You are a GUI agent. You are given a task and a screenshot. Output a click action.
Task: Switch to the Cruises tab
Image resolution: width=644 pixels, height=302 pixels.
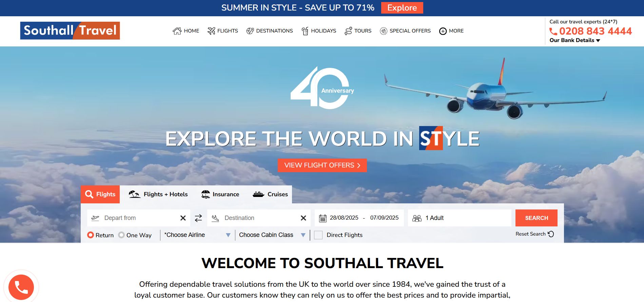(x=270, y=194)
